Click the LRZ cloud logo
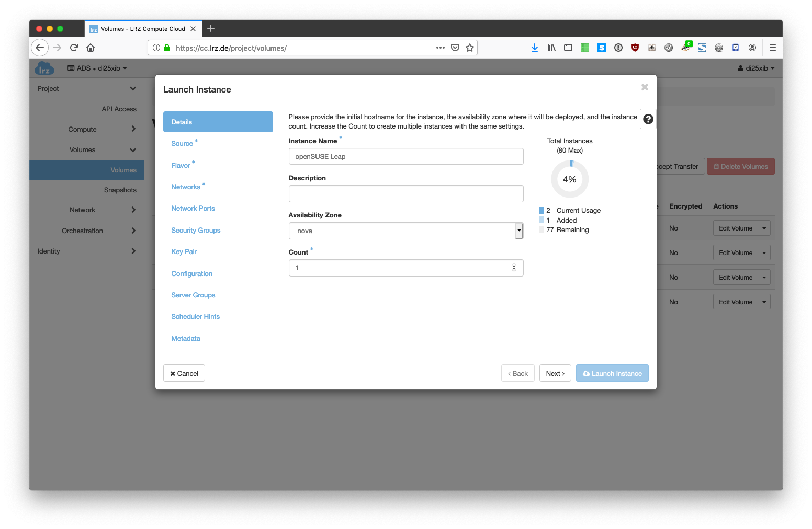This screenshot has height=529, width=812. click(44, 68)
